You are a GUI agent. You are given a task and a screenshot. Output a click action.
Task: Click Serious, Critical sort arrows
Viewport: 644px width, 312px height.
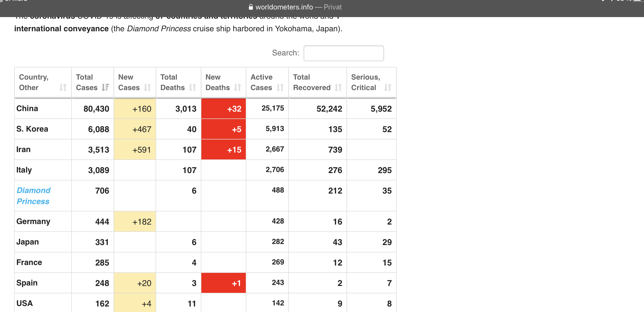point(387,87)
